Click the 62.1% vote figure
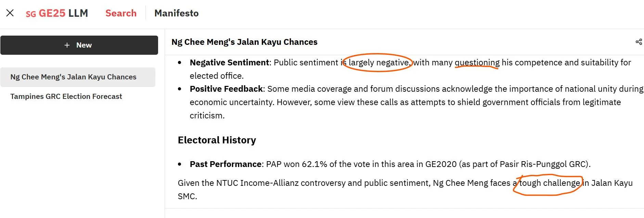Image resolution: width=644 pixels, height=218 pixels. point(314,164)
